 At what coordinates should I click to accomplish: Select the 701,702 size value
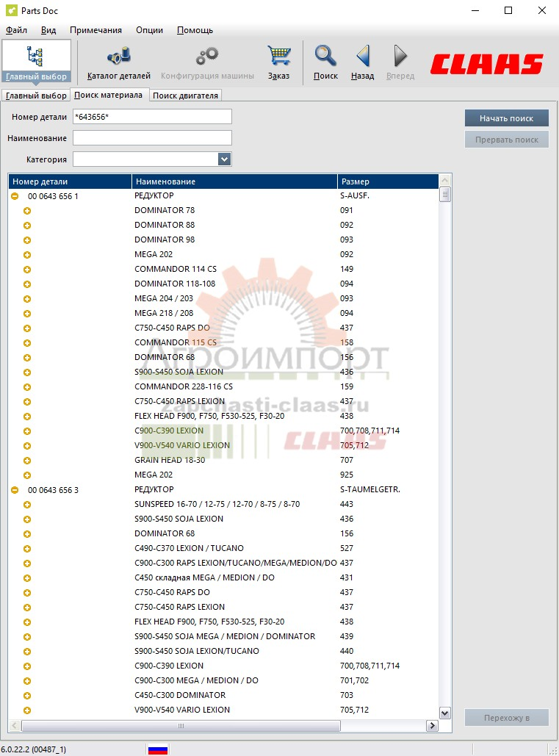click(x=354, y=680)
